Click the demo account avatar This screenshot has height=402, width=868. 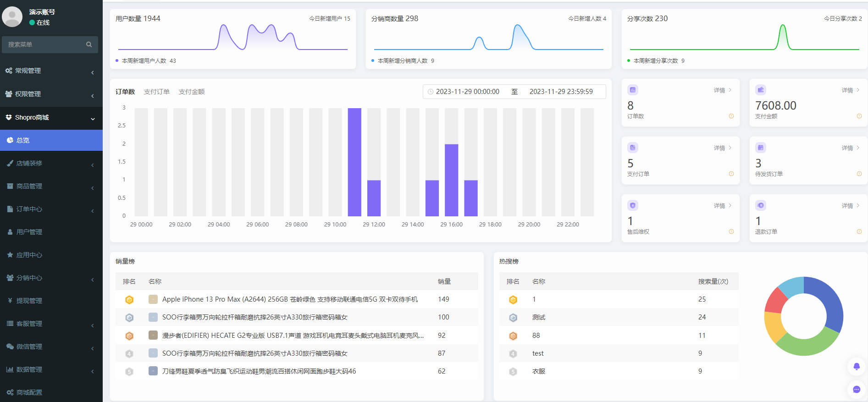click(x=12, y=17)
